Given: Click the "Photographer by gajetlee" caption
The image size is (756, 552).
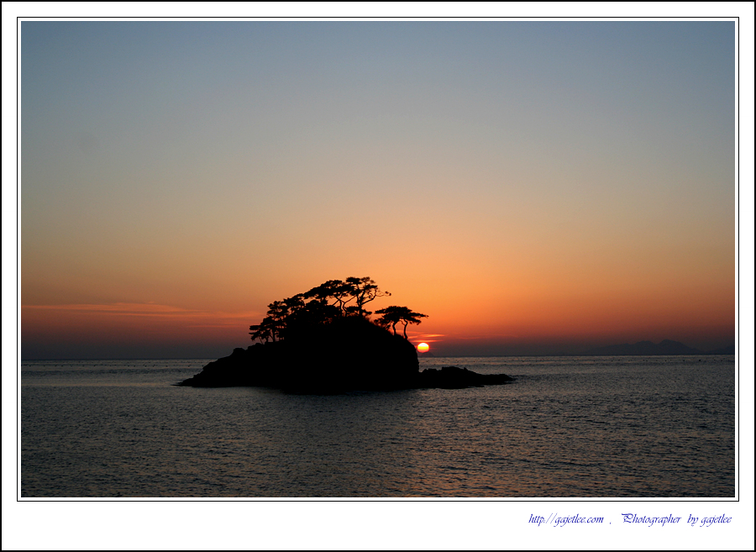Looking at the screenshot, I should pyautogui.click(x=676, y=519).
